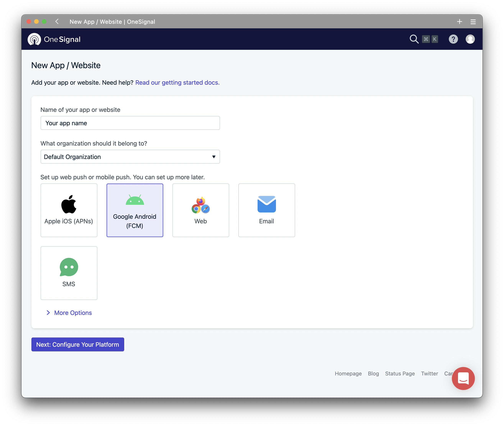Open the search magnifier icon

(414, 39)
